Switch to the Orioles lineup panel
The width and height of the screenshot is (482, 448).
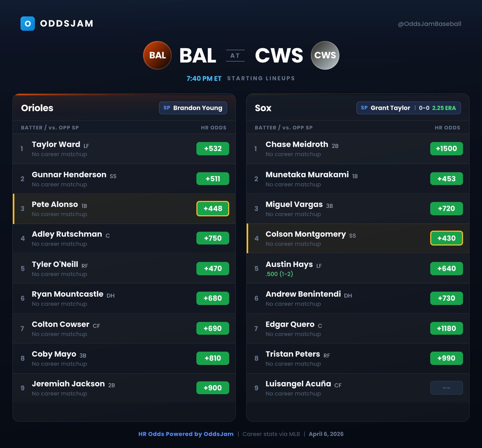[x=37, y=108]
